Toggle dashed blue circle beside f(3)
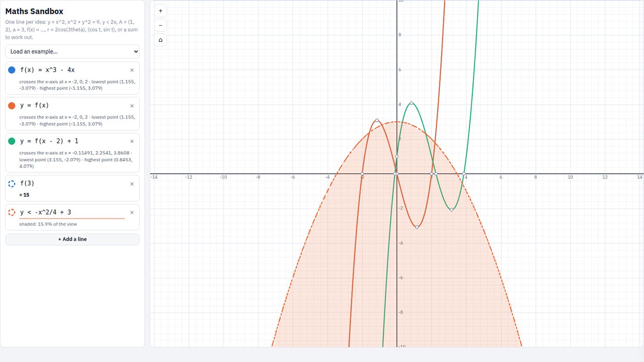644x362 pixels. click(12, 184)
